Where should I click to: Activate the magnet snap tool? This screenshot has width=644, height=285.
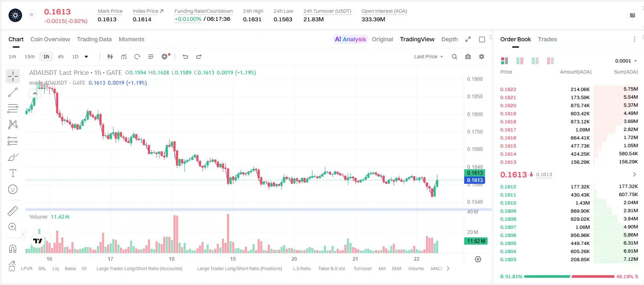point(13,249)
